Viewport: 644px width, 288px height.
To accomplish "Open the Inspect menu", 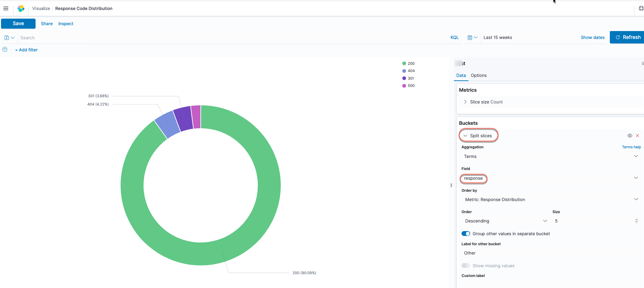I will point(66,24).
